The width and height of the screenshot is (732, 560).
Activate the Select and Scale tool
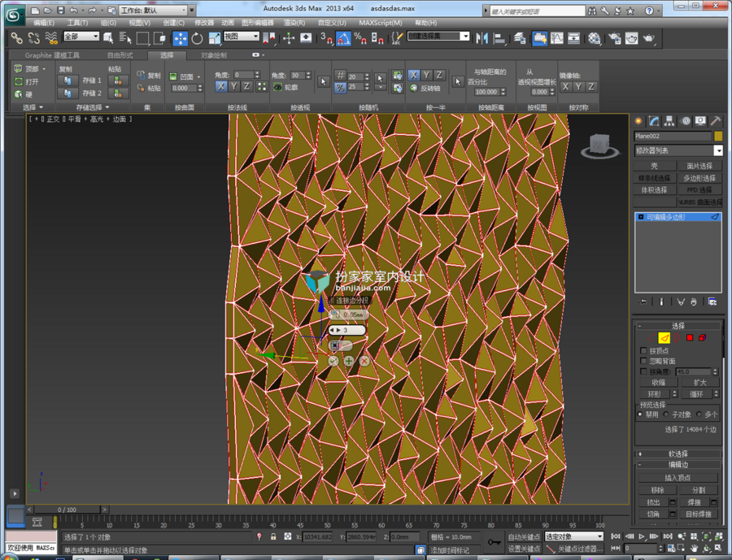pyautogui.click(x=214, y=38)
